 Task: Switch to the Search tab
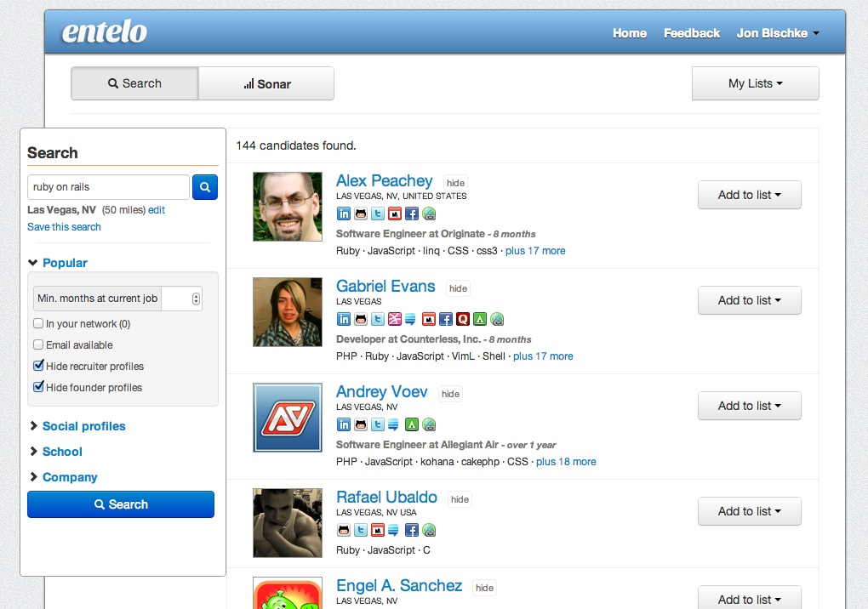pos(134,83)
